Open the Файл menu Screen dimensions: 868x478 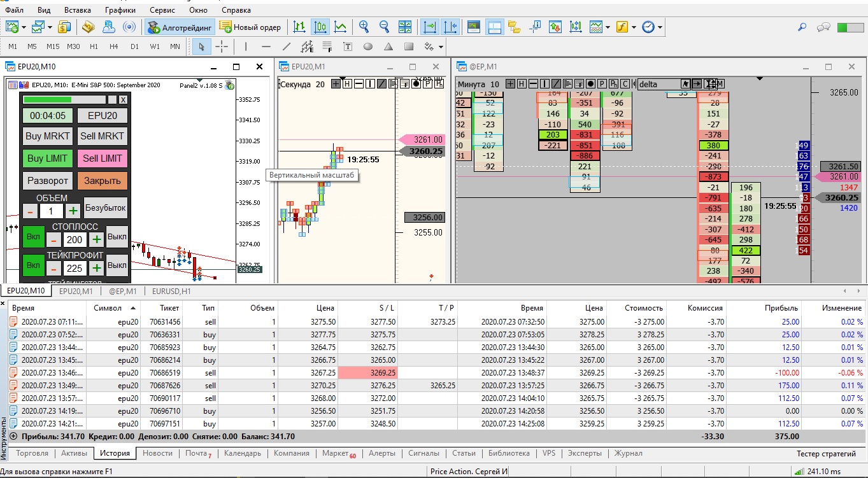pos(14,10)
